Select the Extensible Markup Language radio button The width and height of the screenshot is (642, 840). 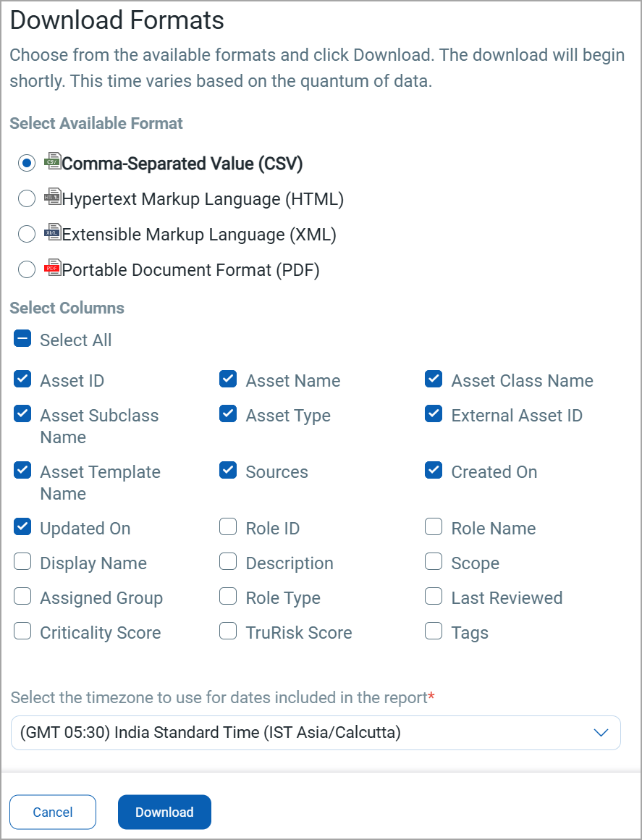[x=27, y=235]
